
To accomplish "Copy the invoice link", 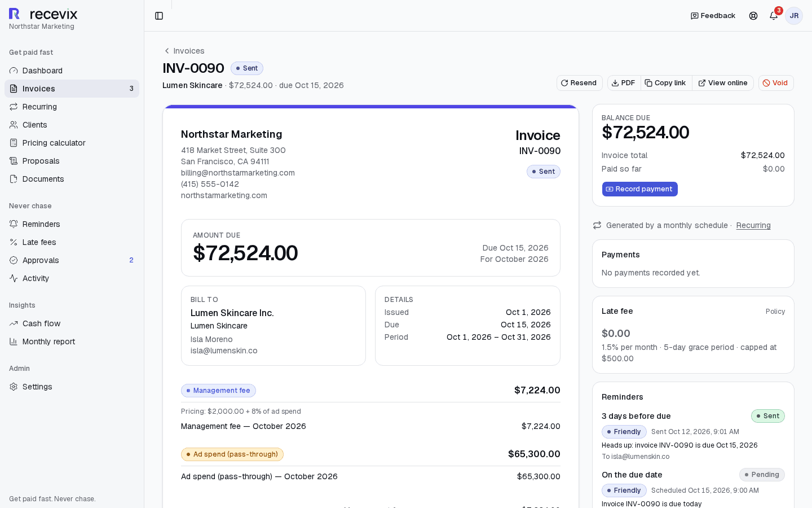I will (666, 83).
